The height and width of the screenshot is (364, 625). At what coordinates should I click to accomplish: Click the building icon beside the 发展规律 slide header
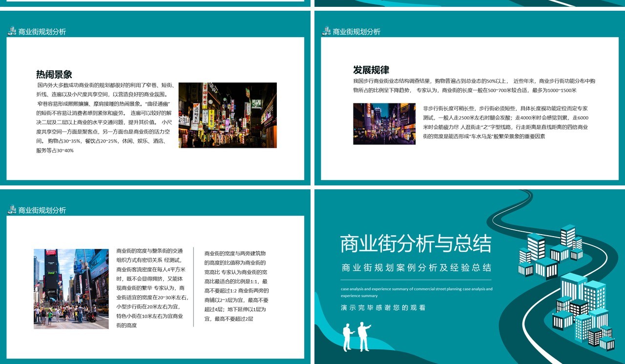[x=327, y=31]
